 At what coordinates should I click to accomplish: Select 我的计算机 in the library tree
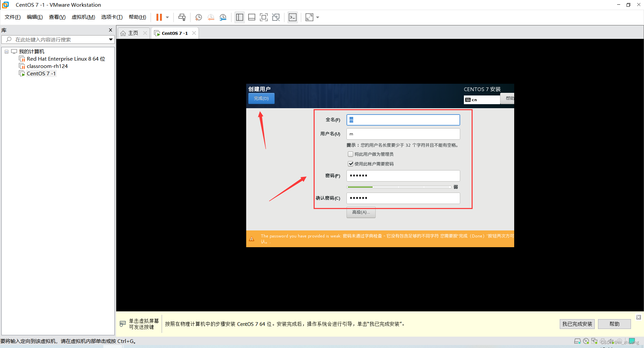(32, 52)
